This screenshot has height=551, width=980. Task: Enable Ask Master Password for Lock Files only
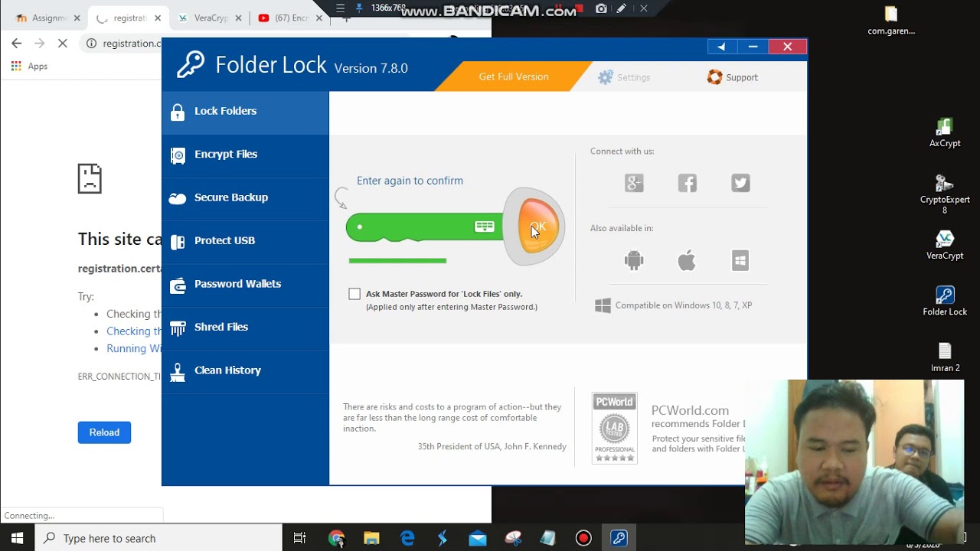354,294
